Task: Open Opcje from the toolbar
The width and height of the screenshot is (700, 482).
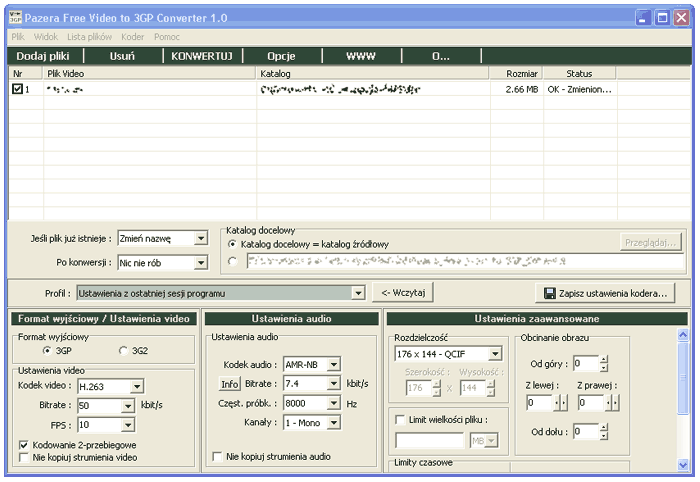Action: click(x=281, y=56)
